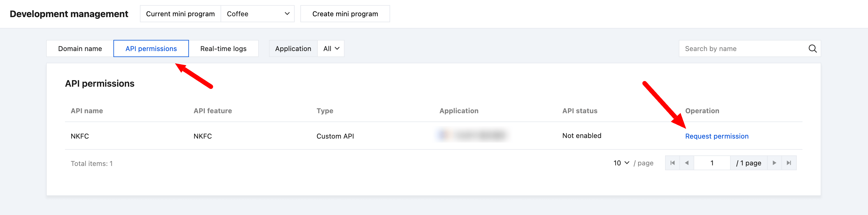Jump to the last page arrow

pyautogui.click(x=789, y=163)
